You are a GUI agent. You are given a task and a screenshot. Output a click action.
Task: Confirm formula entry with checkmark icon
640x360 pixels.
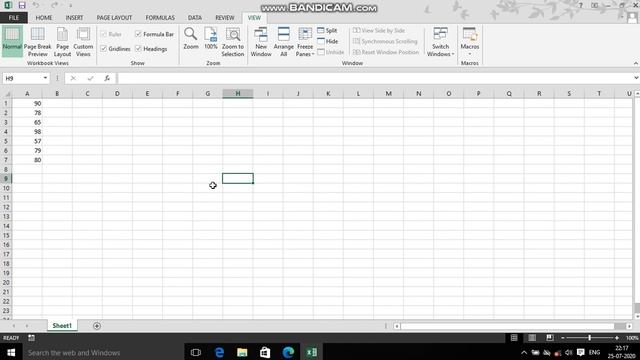point(90,78)
